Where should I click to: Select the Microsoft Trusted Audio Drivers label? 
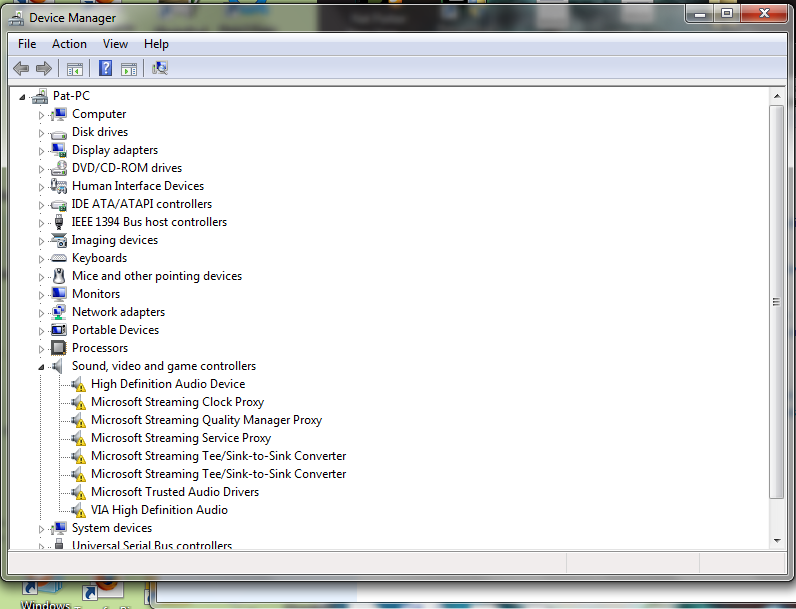tap(175, 492)
